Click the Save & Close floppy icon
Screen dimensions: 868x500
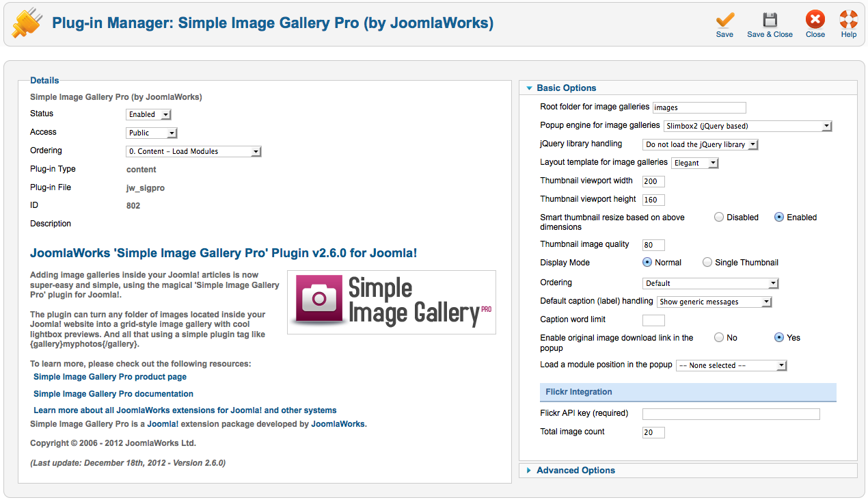770,20
